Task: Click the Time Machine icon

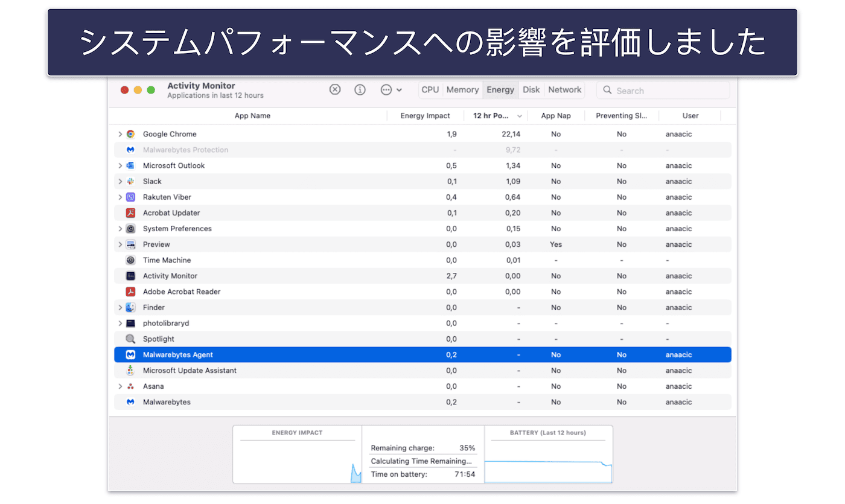Action: [130, 260]
